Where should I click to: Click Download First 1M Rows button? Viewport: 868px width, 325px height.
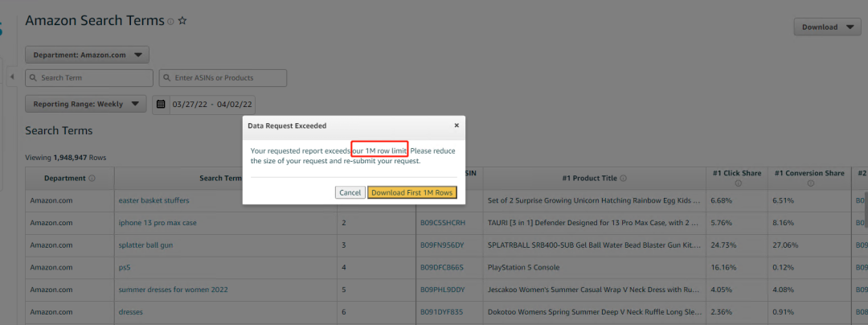pos(412,193)
